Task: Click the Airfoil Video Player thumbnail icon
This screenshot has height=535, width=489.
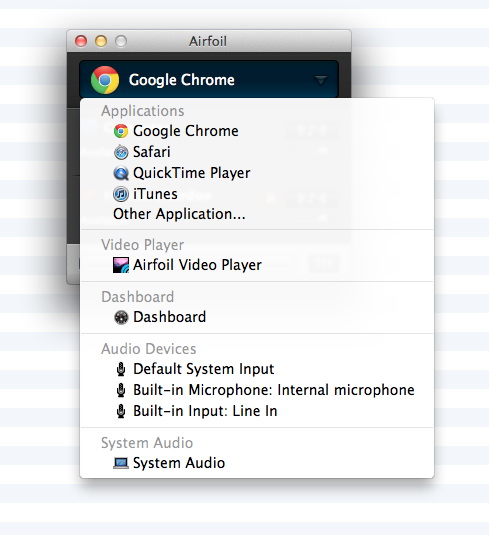Action: click(x=121, y=265)
